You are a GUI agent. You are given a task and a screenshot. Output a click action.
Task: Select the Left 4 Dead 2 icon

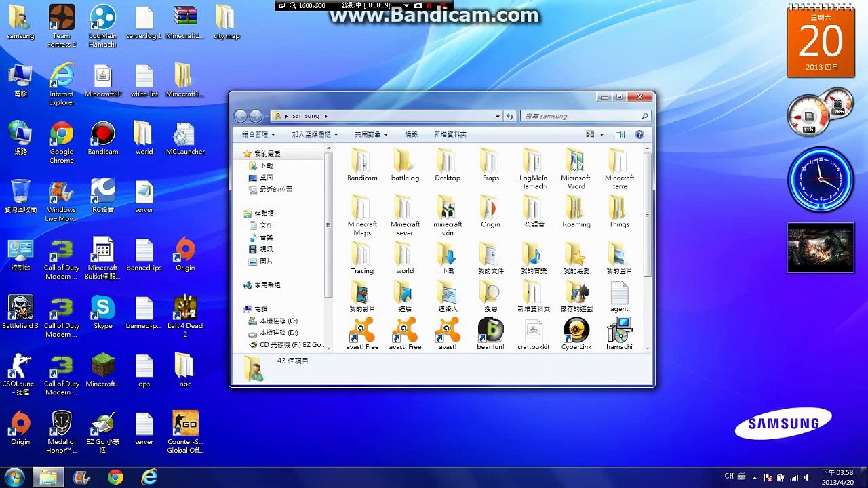185,316
